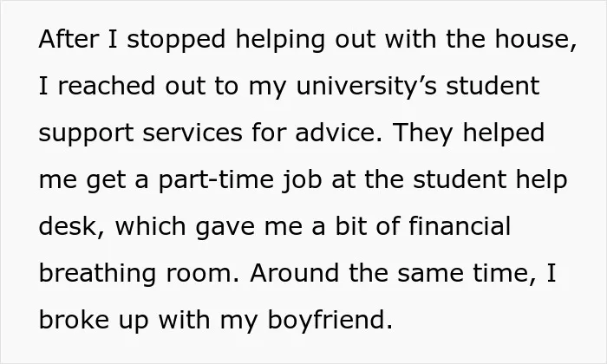607x364 pixels.
Task: Click the word "broke" in last line
Action: pyautogui.click(x=74, y=320)
